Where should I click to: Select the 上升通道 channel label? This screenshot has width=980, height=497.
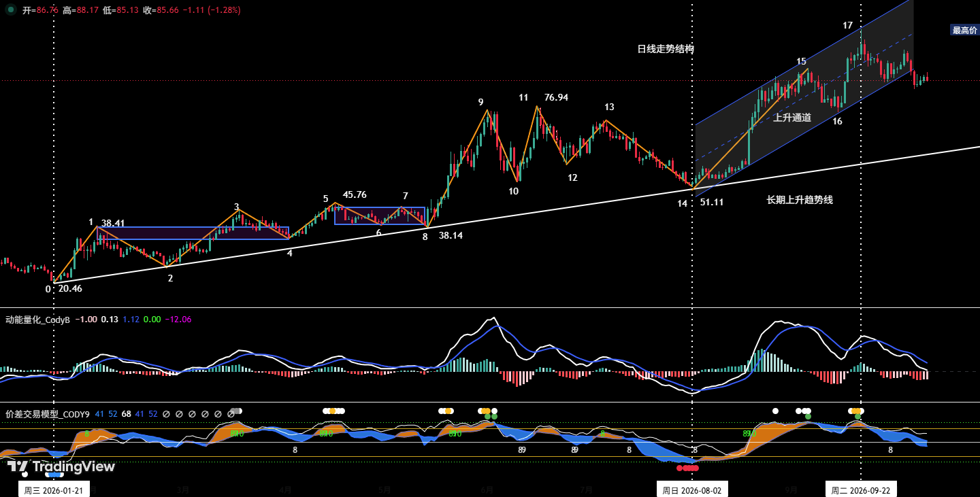coord(792,118)
